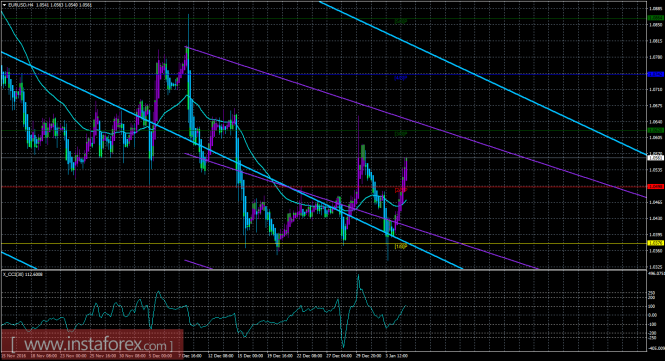
Task: Select the second green price tag near 1.0620
Action: point(656,131)
